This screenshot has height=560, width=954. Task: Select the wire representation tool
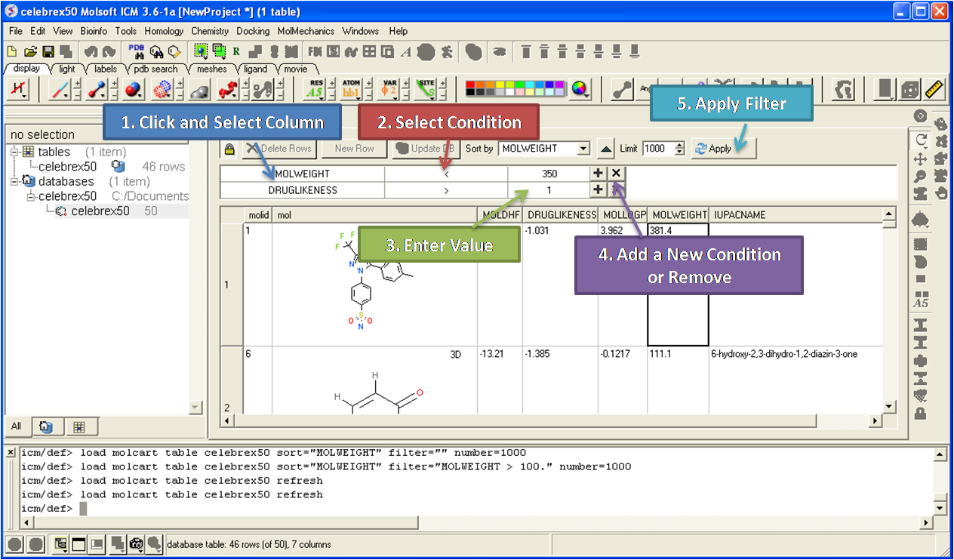pos(60,89)
